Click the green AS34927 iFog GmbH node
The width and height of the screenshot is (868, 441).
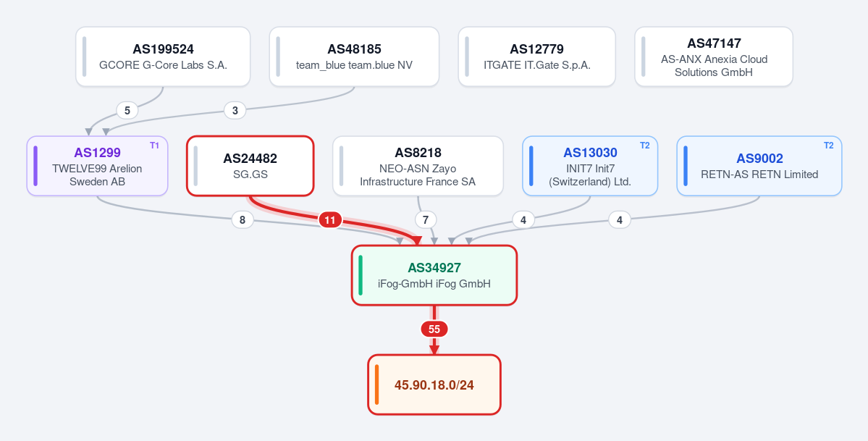(434, 275)
